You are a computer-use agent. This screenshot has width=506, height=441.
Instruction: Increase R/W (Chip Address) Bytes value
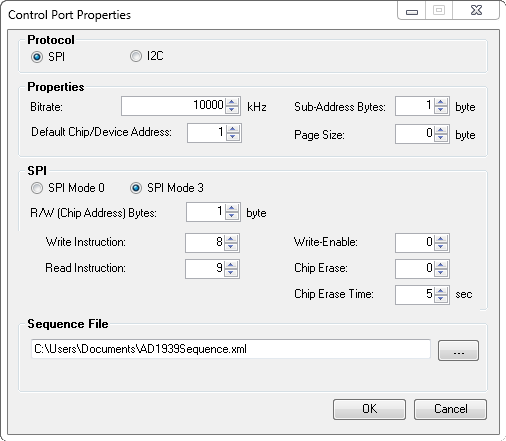click(x=232, y=208)
